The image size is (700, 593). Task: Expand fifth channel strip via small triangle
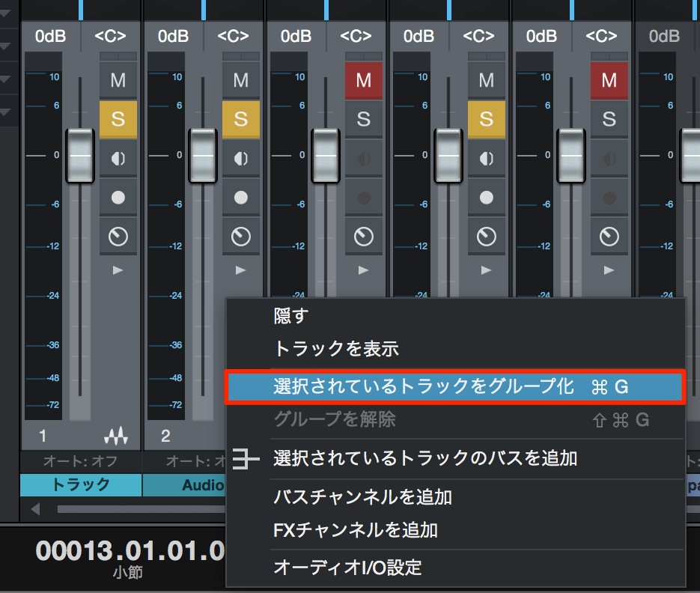[x=609, y=270]
